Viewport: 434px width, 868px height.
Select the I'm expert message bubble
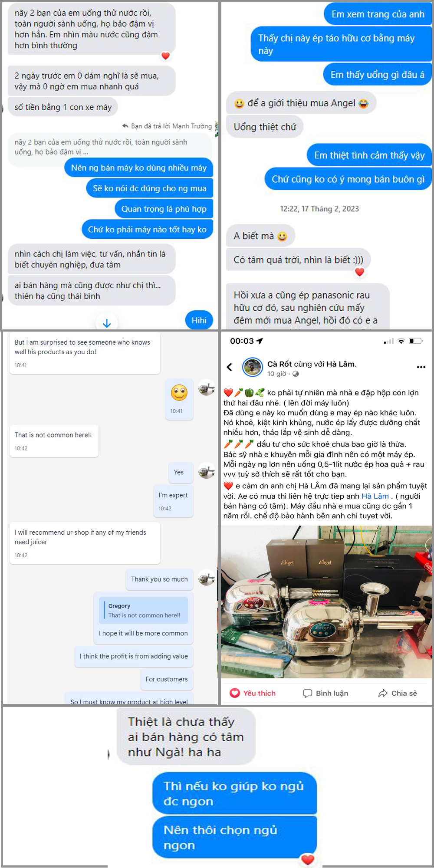(x=173, y=501)
